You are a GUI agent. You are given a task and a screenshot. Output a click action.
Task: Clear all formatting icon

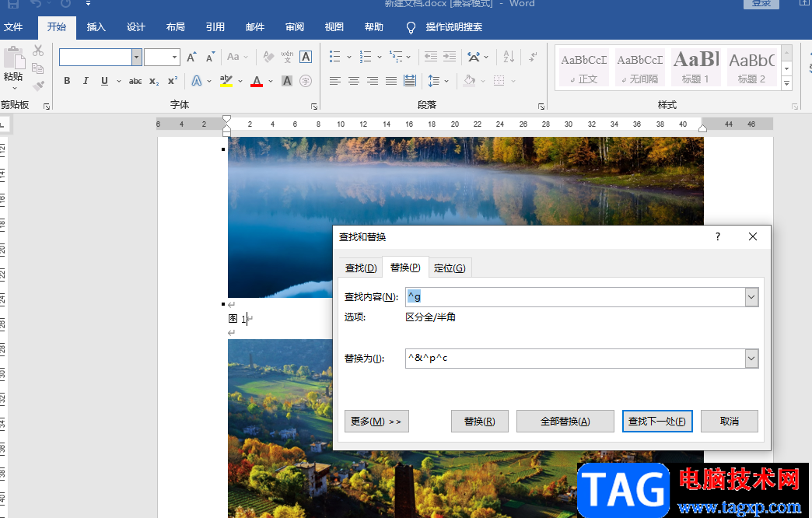click(x=268, y=57)
